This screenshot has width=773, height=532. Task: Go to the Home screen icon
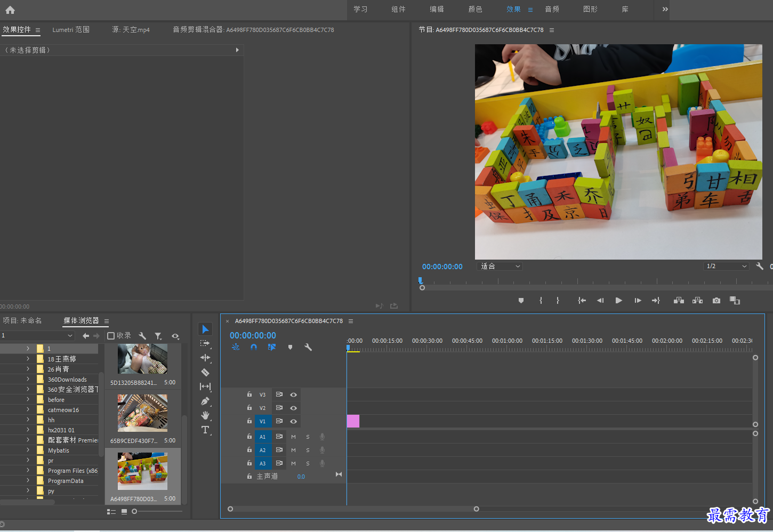tap(10, 10)
